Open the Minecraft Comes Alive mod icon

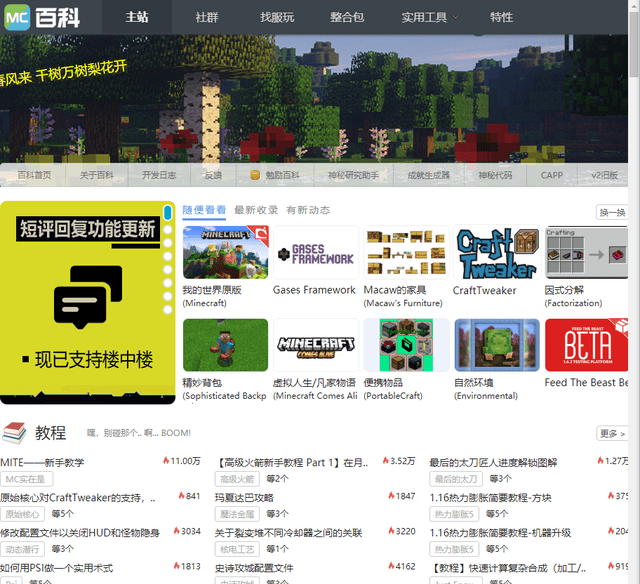coord(316,345)
